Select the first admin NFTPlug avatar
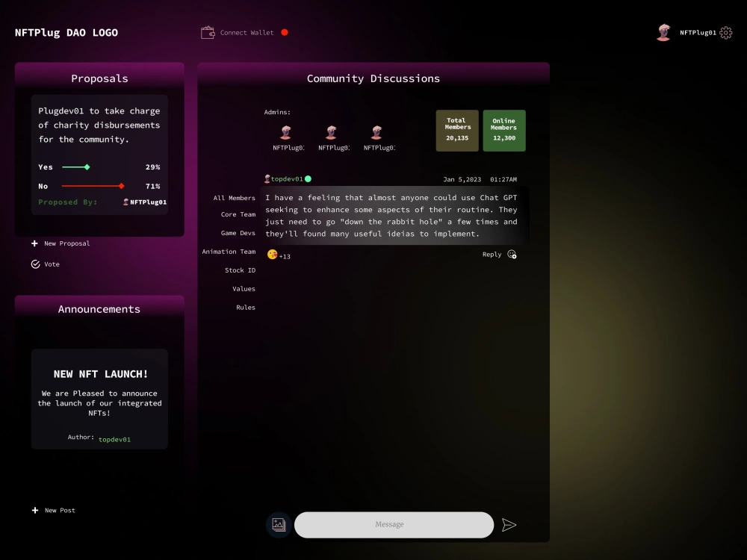The width and height of the screenshot is (747, 560). 286,132
